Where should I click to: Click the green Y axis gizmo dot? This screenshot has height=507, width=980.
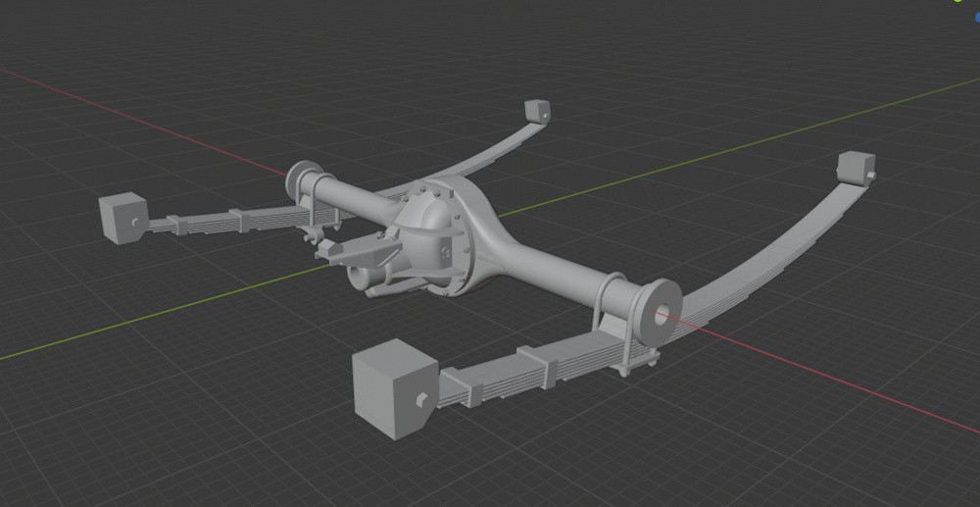coord(959,2)
